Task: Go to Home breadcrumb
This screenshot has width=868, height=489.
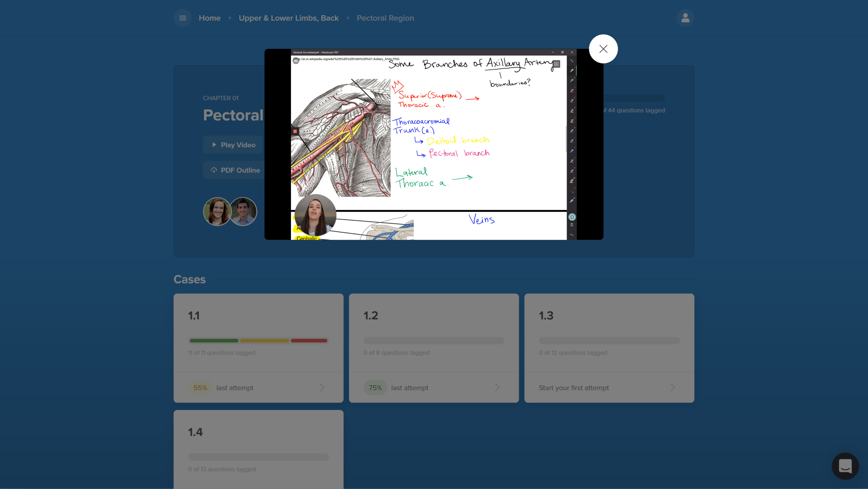Action: [x=209, y=18]
